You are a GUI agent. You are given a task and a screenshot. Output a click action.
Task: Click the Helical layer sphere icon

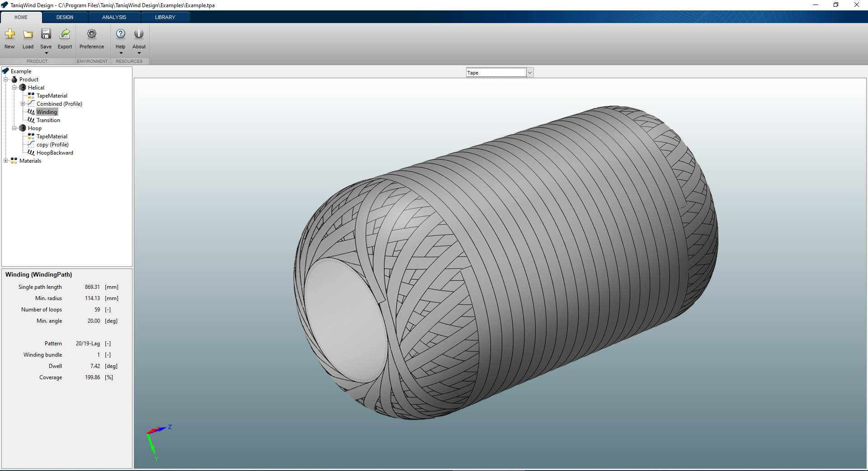tap(23, 87)
